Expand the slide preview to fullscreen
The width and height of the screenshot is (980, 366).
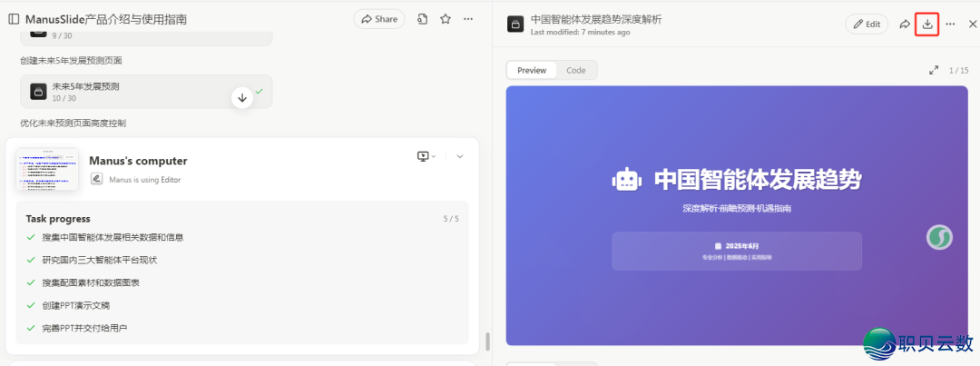(x=934, y=70)
